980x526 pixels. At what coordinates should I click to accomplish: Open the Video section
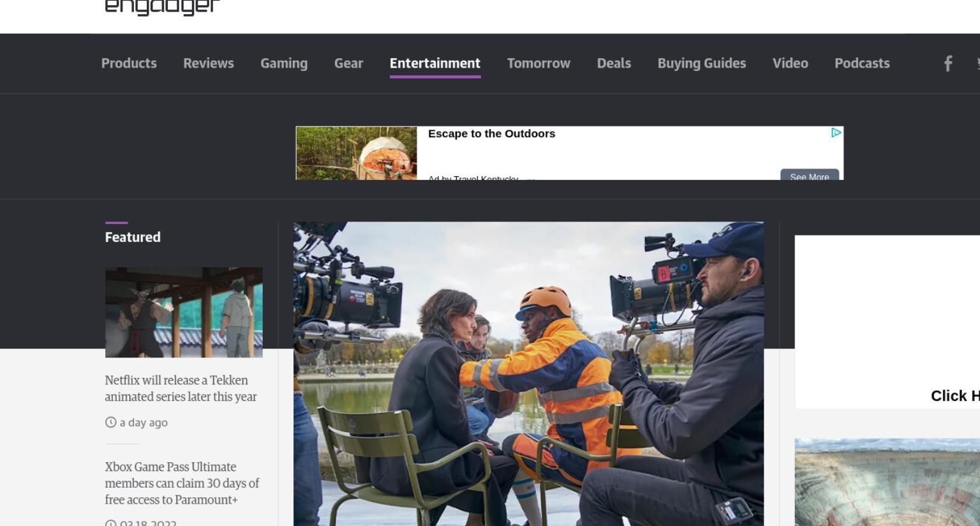click(x=791, y=63)
